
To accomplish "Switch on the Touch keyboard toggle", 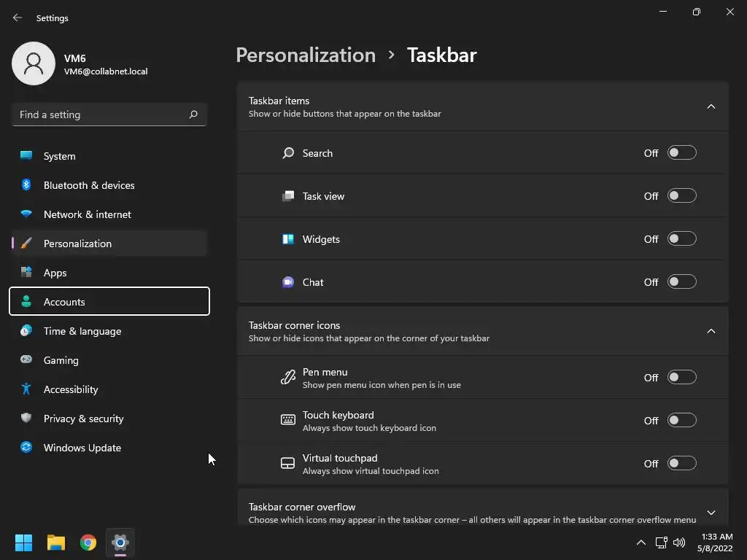I will point(681,421).
